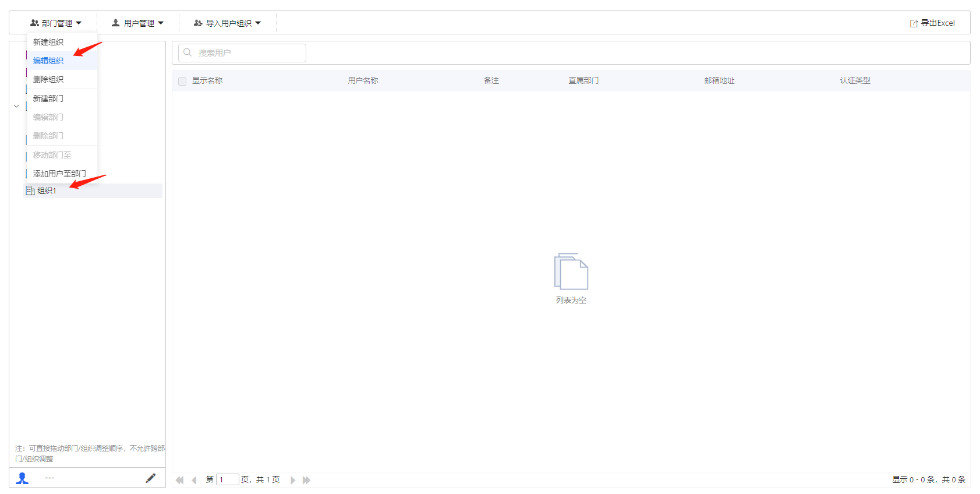Screen dimensions: 980x494
Task: Go to first page arrow icon
Action: [x=180, y=480]
